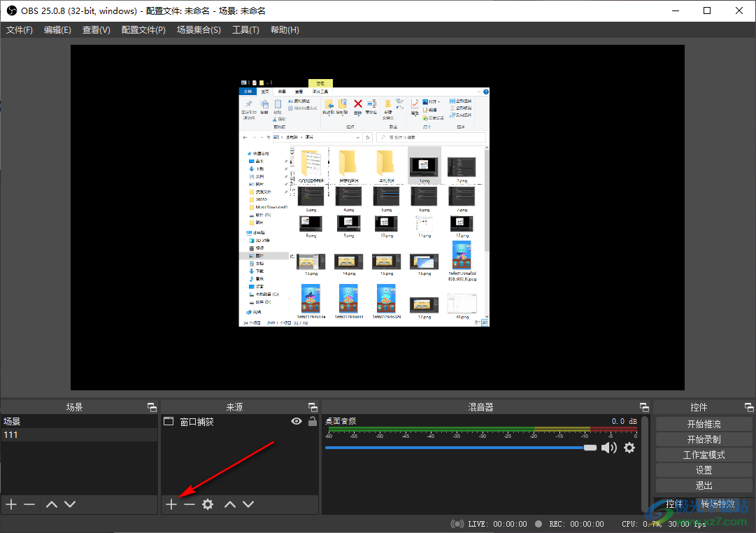Open the 场景集合(S) menu
Viewport: 756px width, 533px height.
tap(199, 30)
